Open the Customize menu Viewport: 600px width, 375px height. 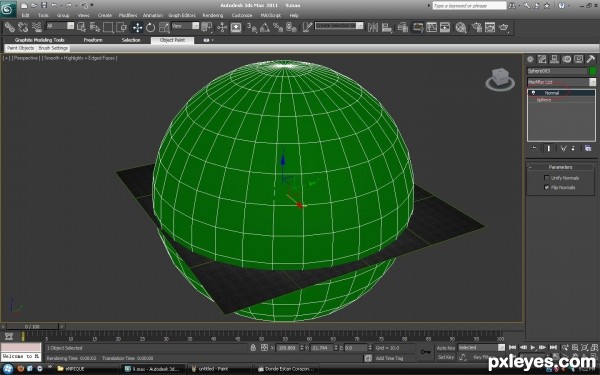[242, 15]
